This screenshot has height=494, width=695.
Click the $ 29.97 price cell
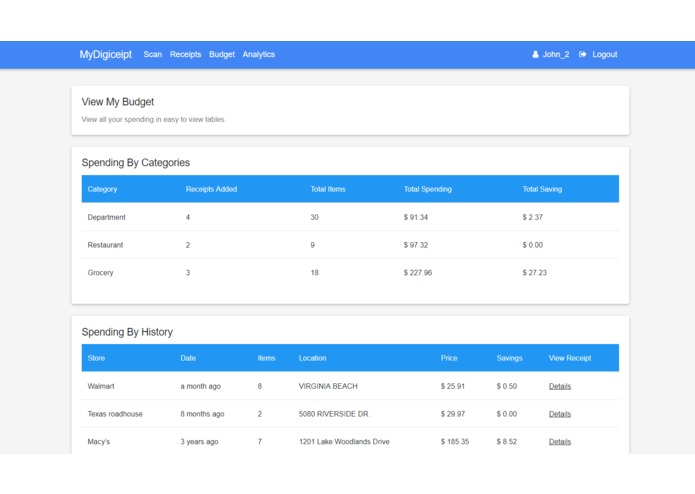[x=453, y=414]
